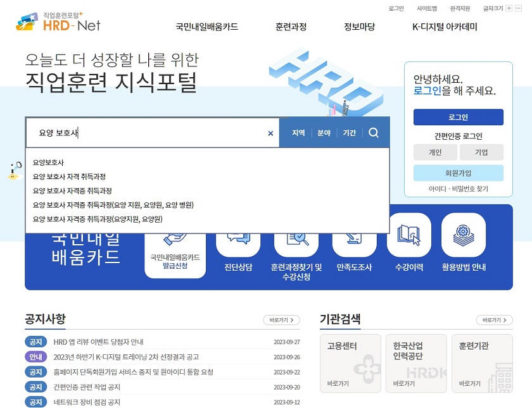The height and width of the screenshot is (408, 532).
Task: Open the 국민내일배움카드 menu
Action: tap(206, 27)
